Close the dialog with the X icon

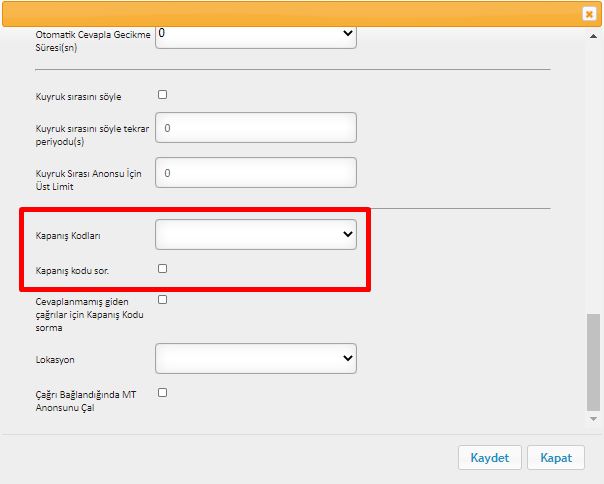589,14
